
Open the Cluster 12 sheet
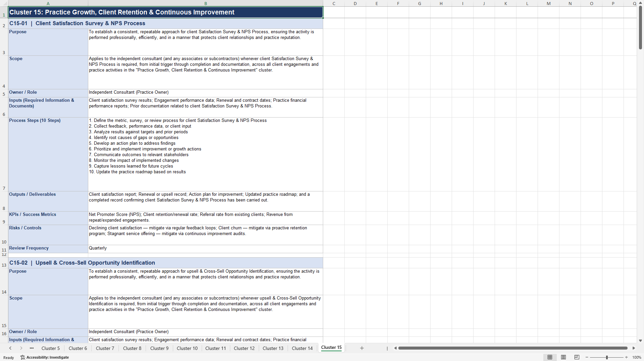point(244,348)
